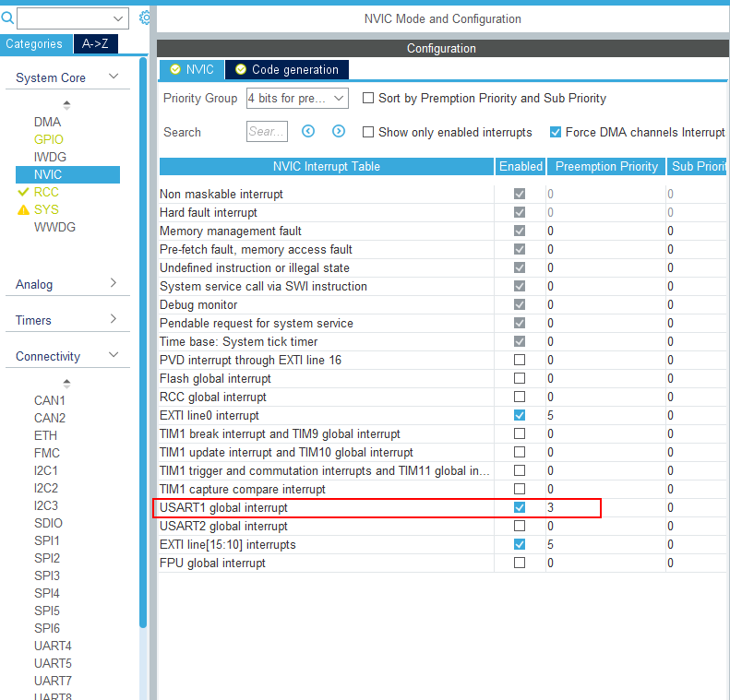This screenshot has width=730, height=700.
Task: Click the RCC green checkmark icon
Action: click(x=23, y=192)
